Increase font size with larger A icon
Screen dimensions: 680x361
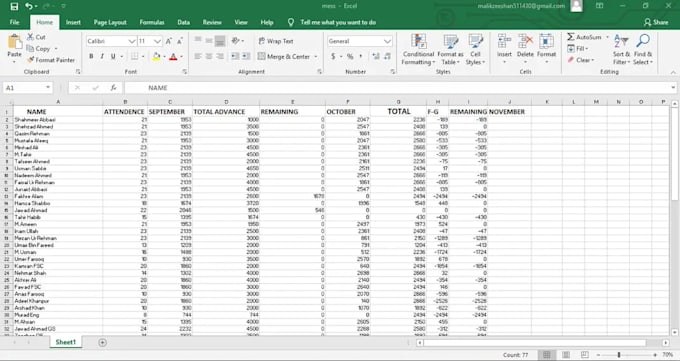click(x=169, y=41)
